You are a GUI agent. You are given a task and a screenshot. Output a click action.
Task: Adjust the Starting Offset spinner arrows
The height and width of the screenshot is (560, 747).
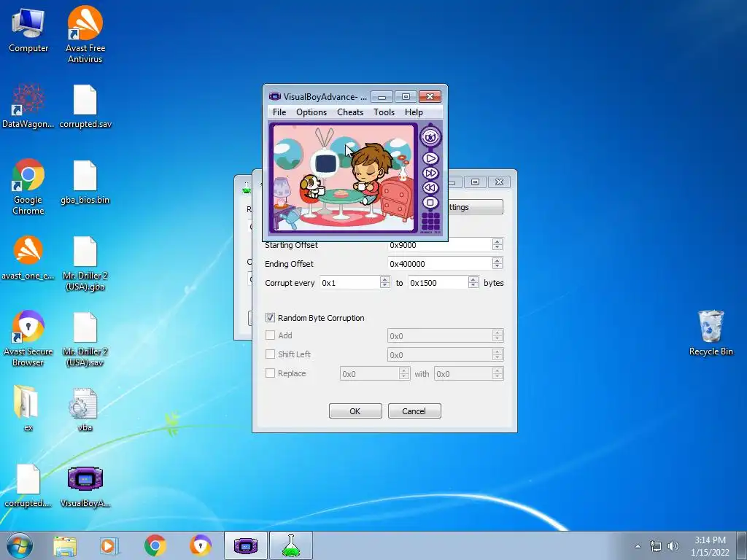(498, 244)
